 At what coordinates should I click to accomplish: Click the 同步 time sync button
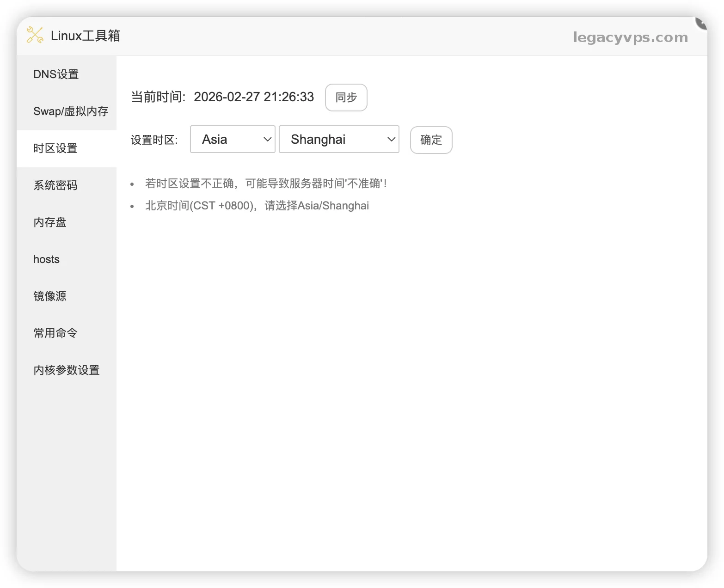pos(346,98)
